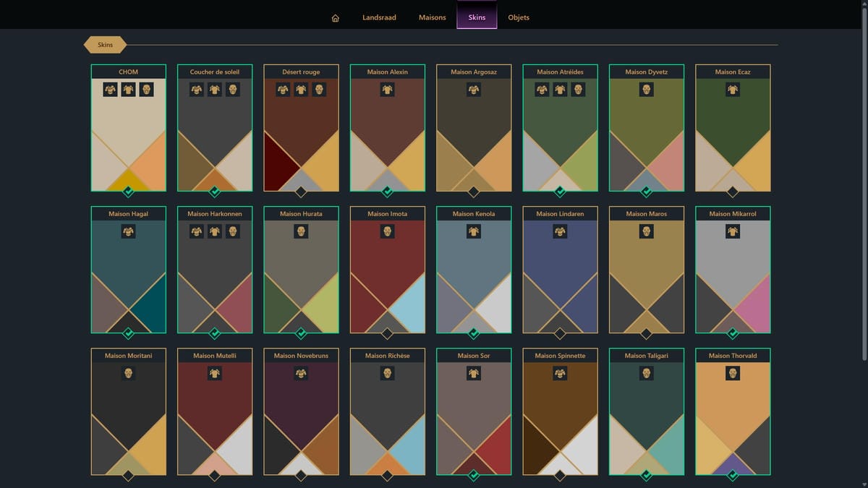Toggle the diamond checkbox under Maison Argosaz
Viewport: 868px width, 488px height.
(x=474, y=192)
